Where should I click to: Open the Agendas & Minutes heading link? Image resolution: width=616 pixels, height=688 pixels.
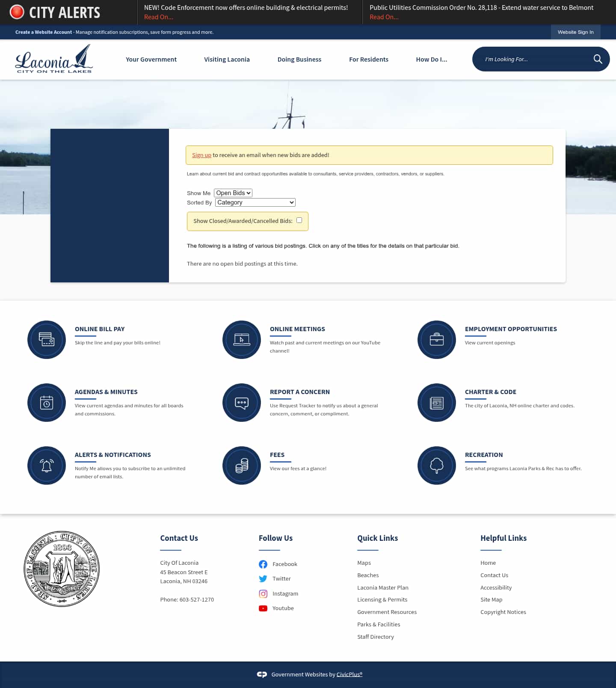tap(106, 392)
